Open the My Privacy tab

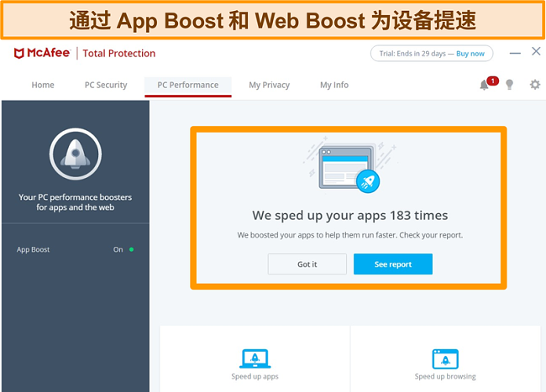[x=269, y=86]
